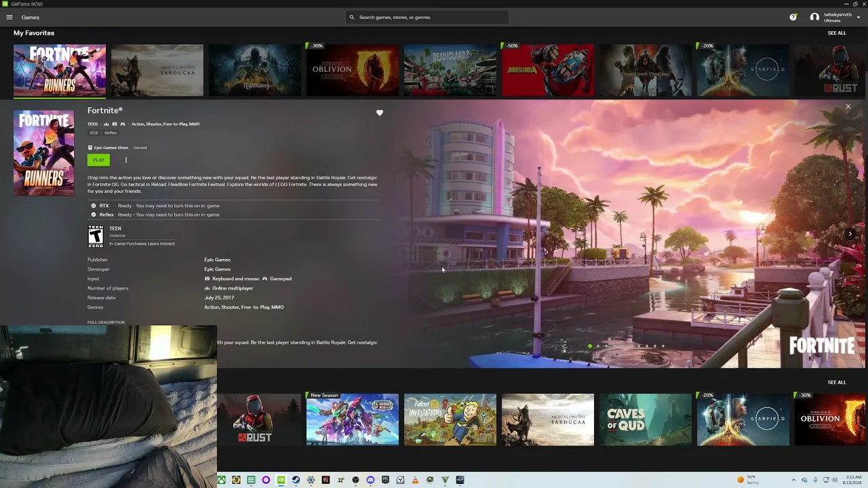Select the active green carousel dot
Screen dimensions: 868x488
coord(590,346)
